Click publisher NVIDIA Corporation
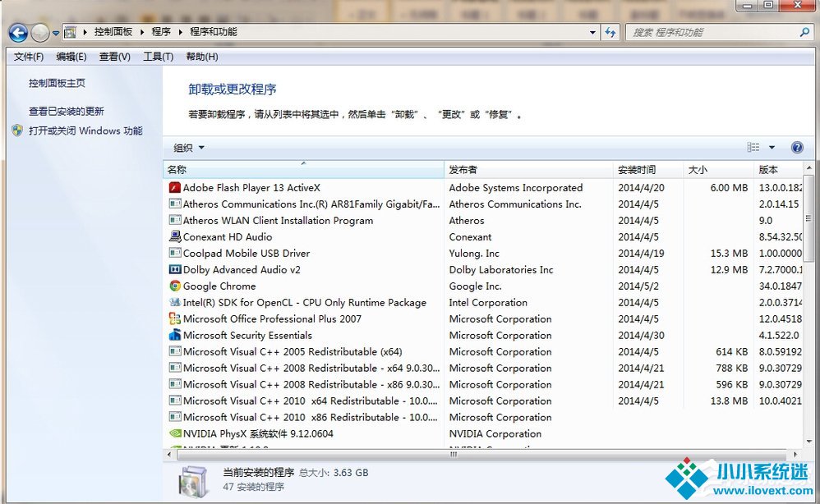Viewport: 820px width, 504px height. pyautogui.click(x=495, y=433)
